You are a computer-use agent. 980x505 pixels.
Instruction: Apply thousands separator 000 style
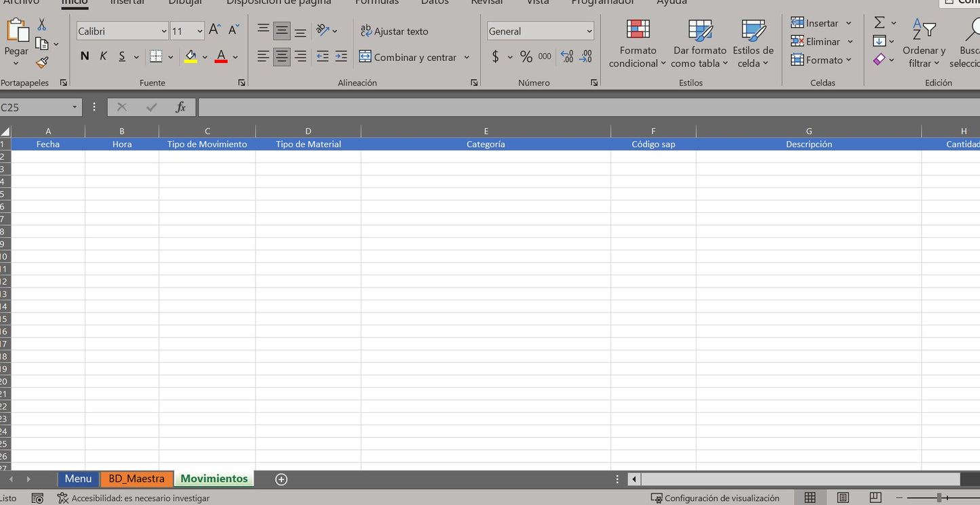[x=545, y=57]
